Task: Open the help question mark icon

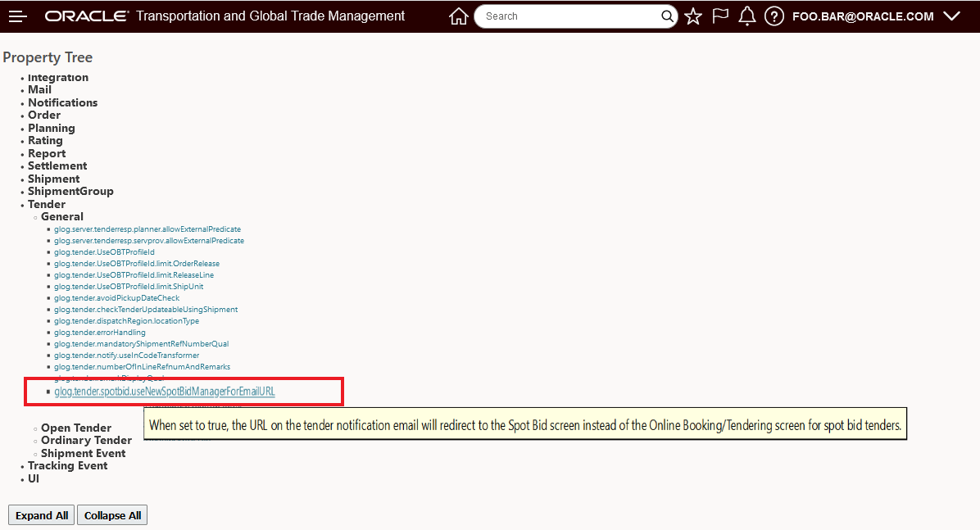Action: 774,16
